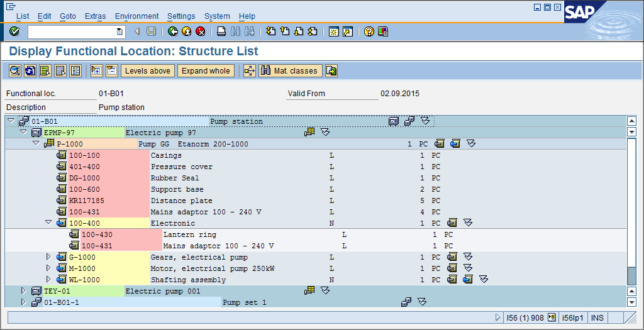Expand the G-1000 Gears node
This screenshot has height=330, width=644.
(x=48, y=256)
